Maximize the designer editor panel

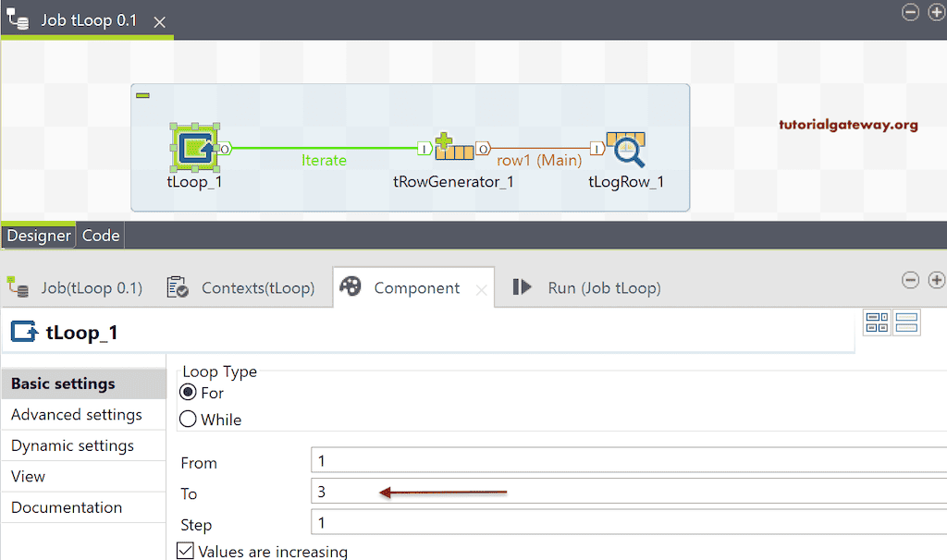936,12
